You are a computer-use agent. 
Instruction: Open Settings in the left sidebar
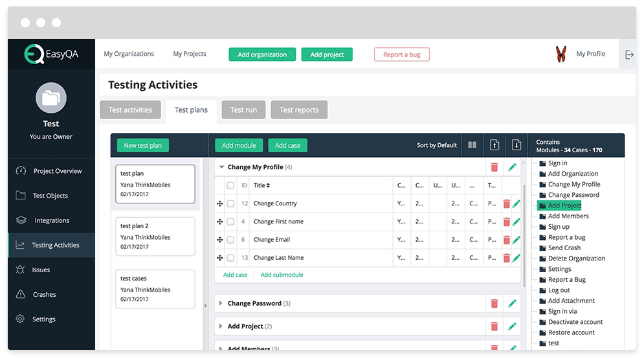(x=51, y=319)
